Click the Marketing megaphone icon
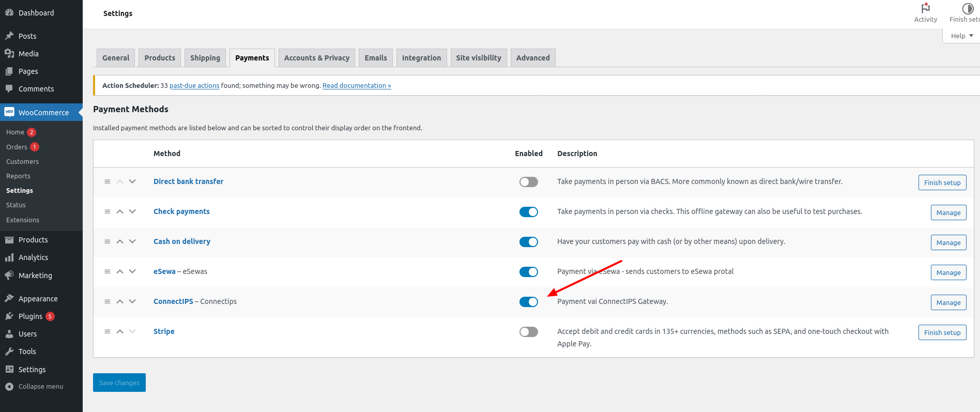The image size is (980, 412). (x=9, y=275)
